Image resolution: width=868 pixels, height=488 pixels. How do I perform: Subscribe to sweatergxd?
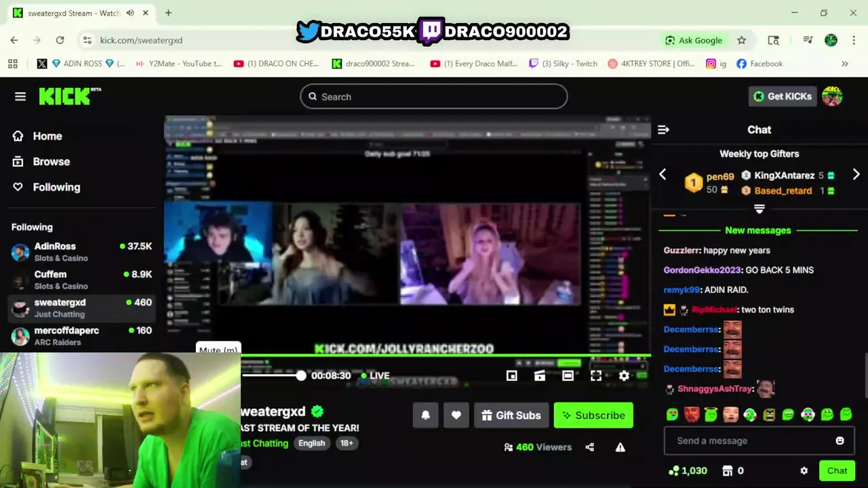[593, 415]
